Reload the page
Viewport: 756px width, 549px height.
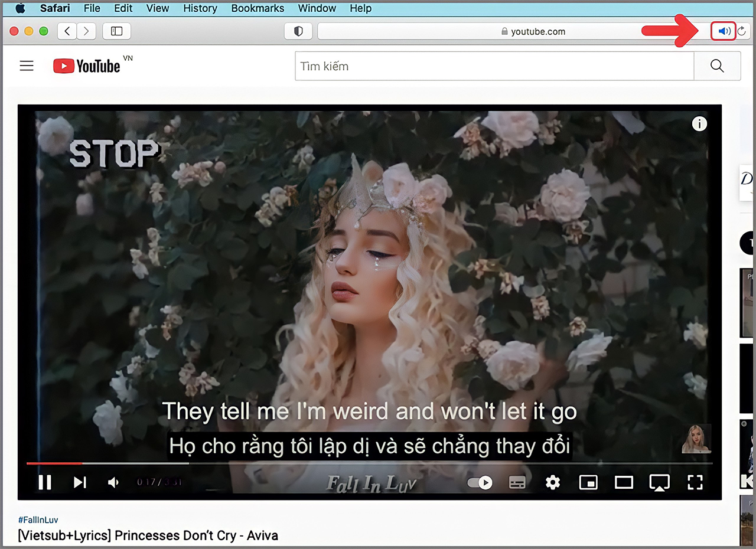click(x=742, y=31)
